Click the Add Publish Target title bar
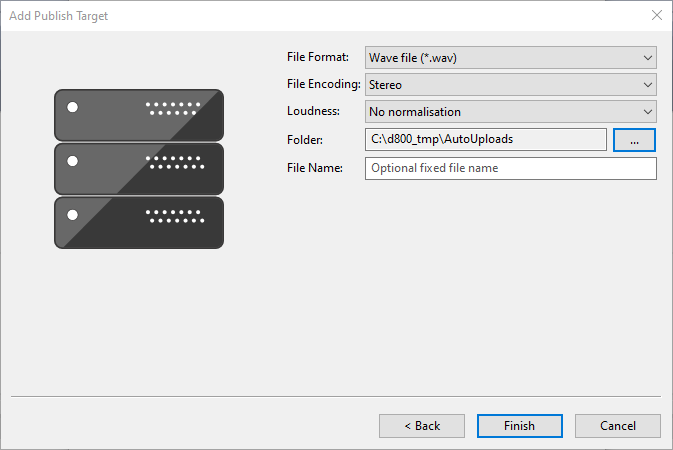The image size is (673, 450). coord(300,15)
